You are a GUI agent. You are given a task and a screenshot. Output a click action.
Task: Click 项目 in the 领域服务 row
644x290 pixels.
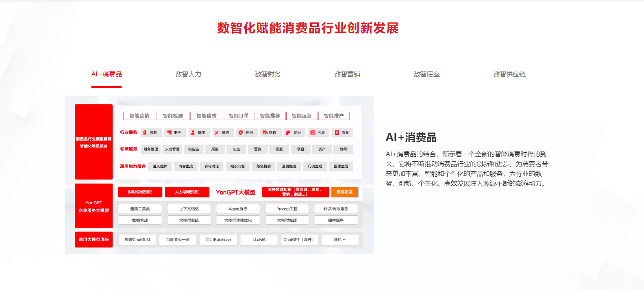point(300,149)
